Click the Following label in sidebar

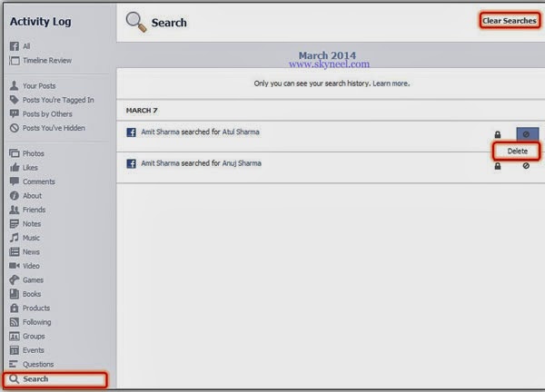[x=37, y=322]
